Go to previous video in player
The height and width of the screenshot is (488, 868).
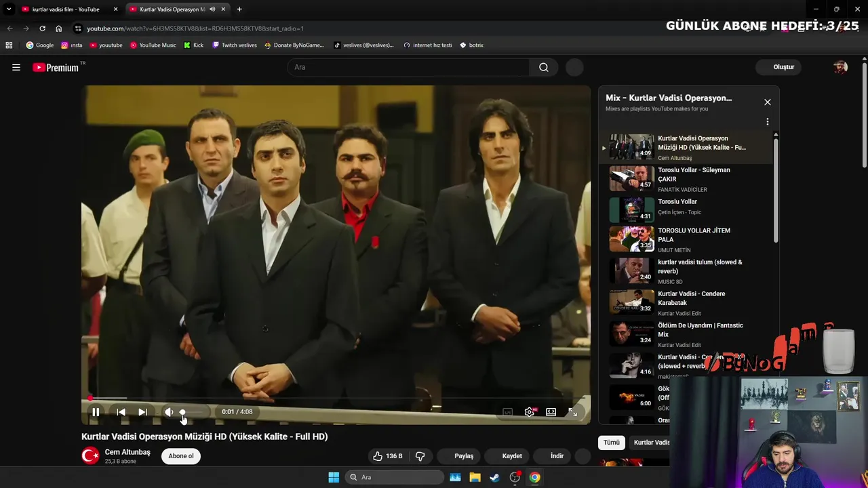121,412
